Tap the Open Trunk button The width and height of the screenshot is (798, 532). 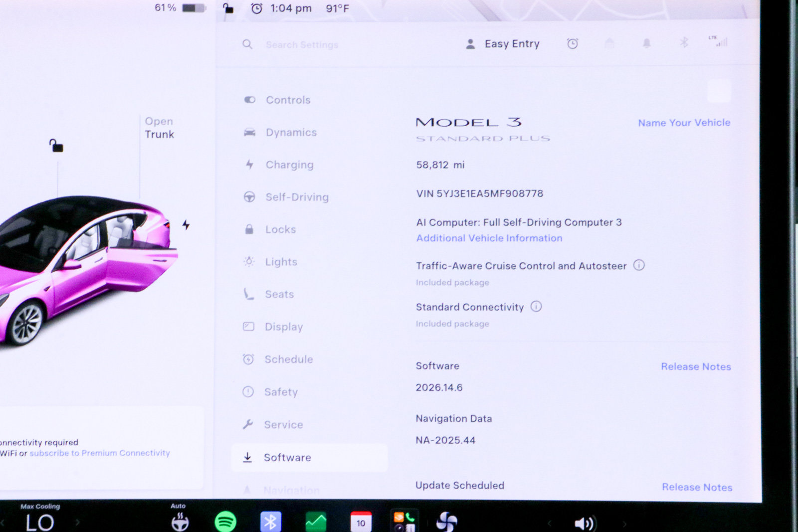[159, 128]
